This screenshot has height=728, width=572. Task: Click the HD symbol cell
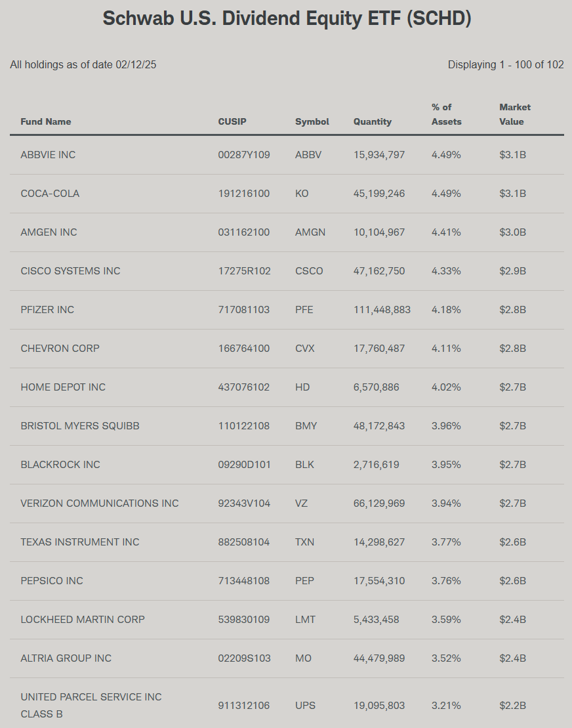[x=302, y=387]
